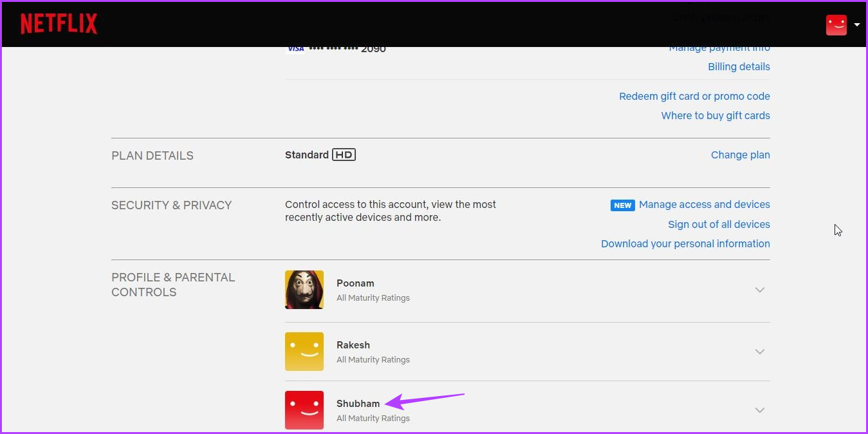Click the PROFILE & PARENTAL CONTROLS heading
868x434 pixels.
pyautogui.click(x=173, y=285)
